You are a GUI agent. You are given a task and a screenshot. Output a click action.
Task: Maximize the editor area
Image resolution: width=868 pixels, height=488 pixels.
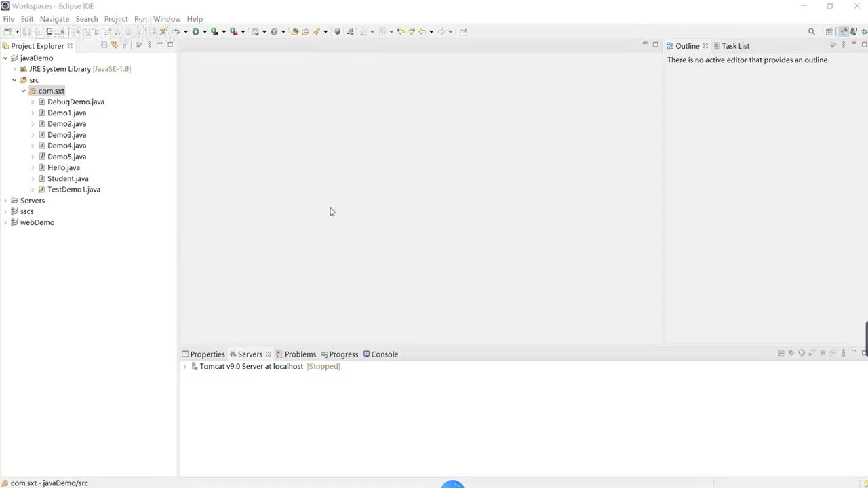(655, 44)
